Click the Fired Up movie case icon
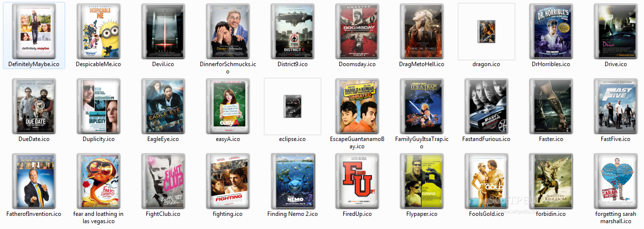The width and height of the screenshot is (644, 229). tap(357, 180)
